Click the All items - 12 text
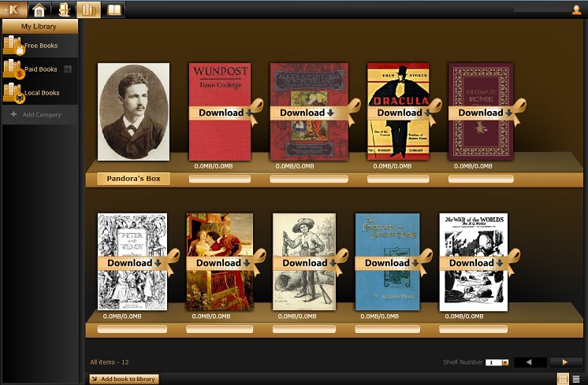 coord(110,362)
